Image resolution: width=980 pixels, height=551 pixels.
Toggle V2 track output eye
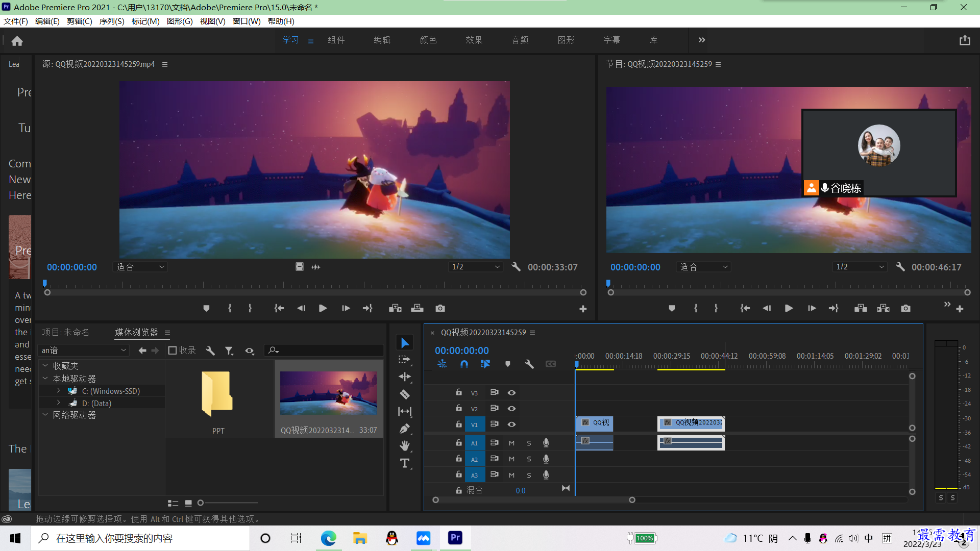(x=511, y=408)
